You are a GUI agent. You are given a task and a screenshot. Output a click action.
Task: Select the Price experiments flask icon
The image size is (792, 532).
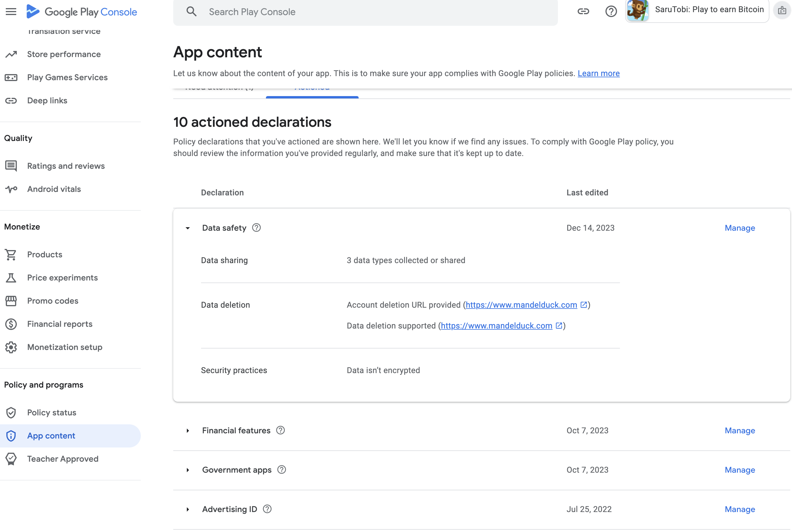[x=11, y=278]
